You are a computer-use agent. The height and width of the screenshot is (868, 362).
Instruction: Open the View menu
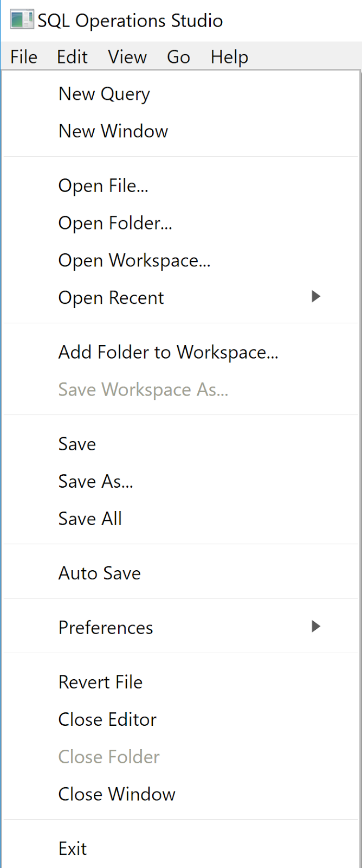click(x=127, y=57)
